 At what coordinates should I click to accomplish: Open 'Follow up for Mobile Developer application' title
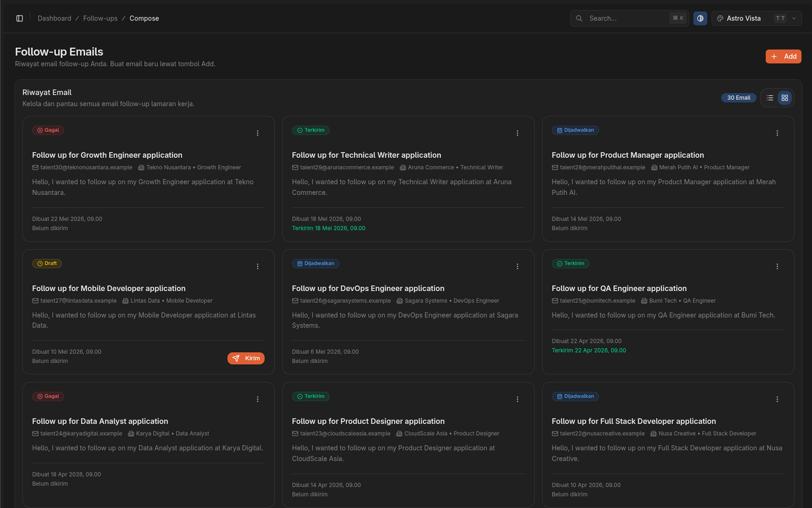(x=109, y=288)
